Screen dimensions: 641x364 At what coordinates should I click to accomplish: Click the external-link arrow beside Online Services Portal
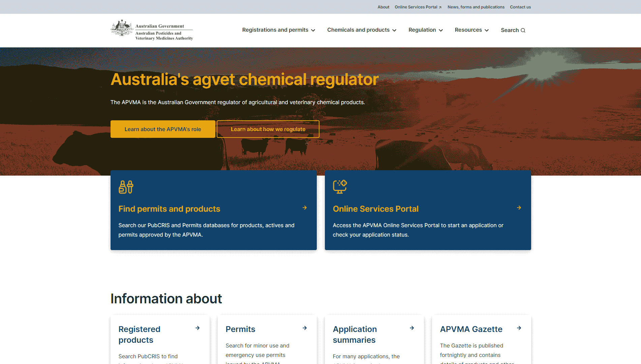coord(440,7)
